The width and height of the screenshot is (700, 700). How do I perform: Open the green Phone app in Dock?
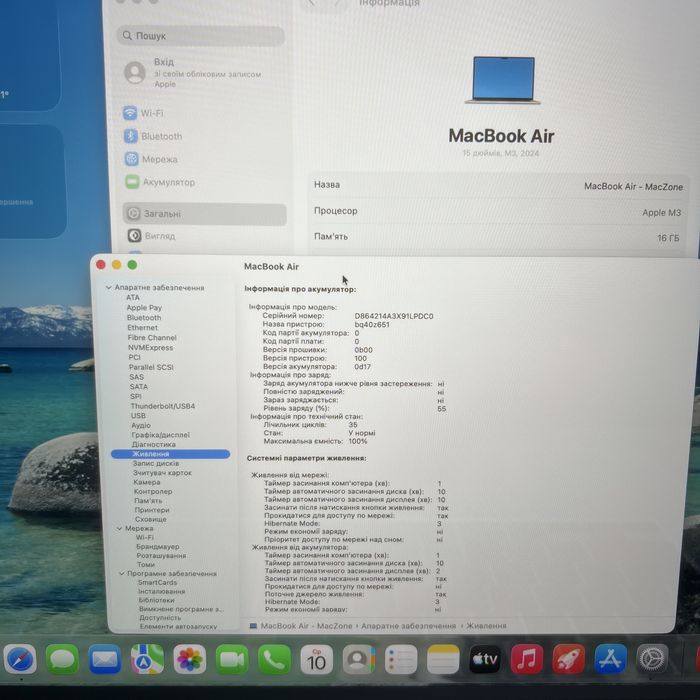tap(274, 659)
